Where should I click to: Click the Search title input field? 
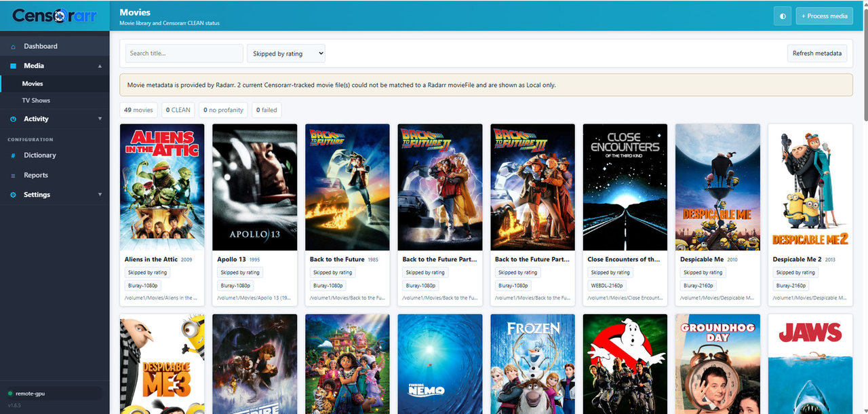pyautogui.click(x=184, y=54)
